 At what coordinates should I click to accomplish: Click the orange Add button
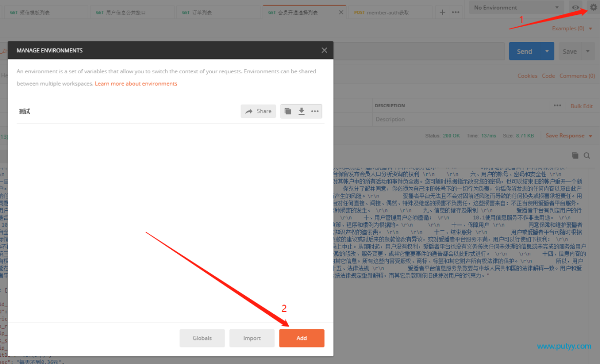[302, 338]
